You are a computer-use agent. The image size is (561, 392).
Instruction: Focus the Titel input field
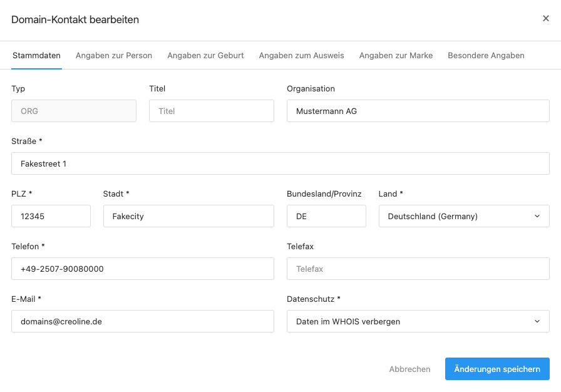click(x=212, y=111)
